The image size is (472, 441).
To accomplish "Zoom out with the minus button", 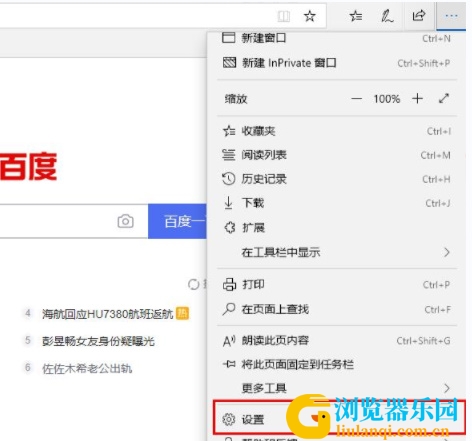I will click(356, 99).
